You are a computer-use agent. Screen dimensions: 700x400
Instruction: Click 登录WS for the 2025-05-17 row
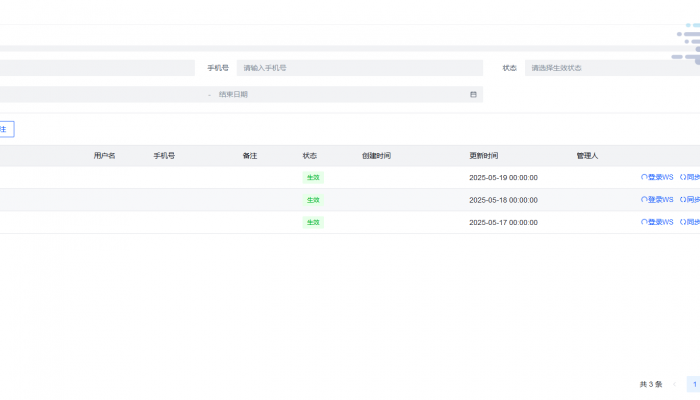tap(658, 222)
